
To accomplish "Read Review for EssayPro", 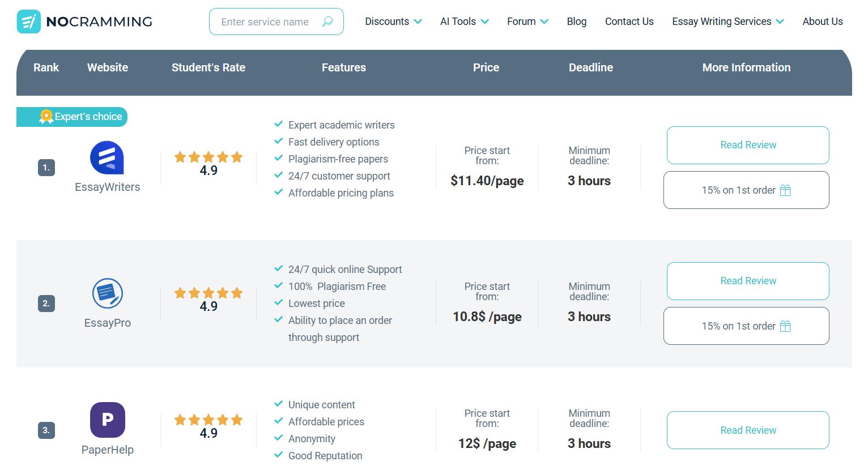I will (748, 281).
